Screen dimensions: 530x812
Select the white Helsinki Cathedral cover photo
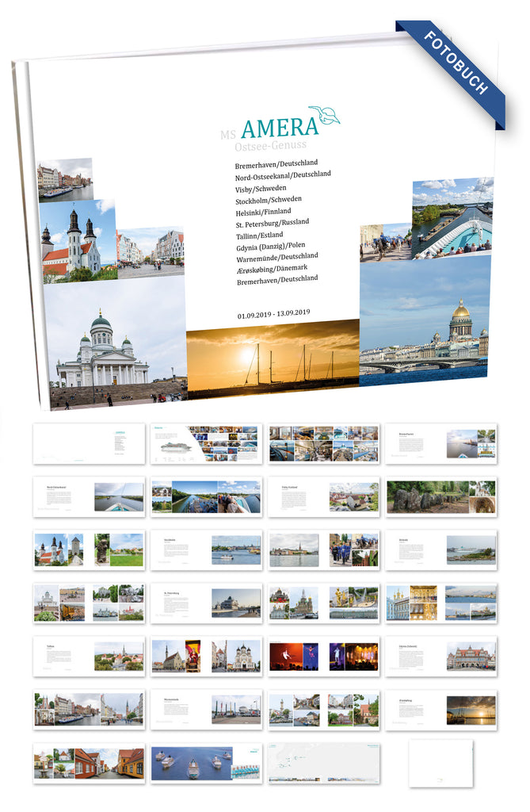tap(116, 342)
